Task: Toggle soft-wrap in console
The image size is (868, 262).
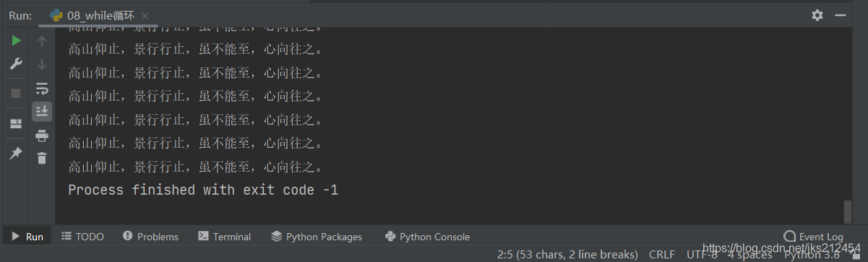Action: click(42, 88)
